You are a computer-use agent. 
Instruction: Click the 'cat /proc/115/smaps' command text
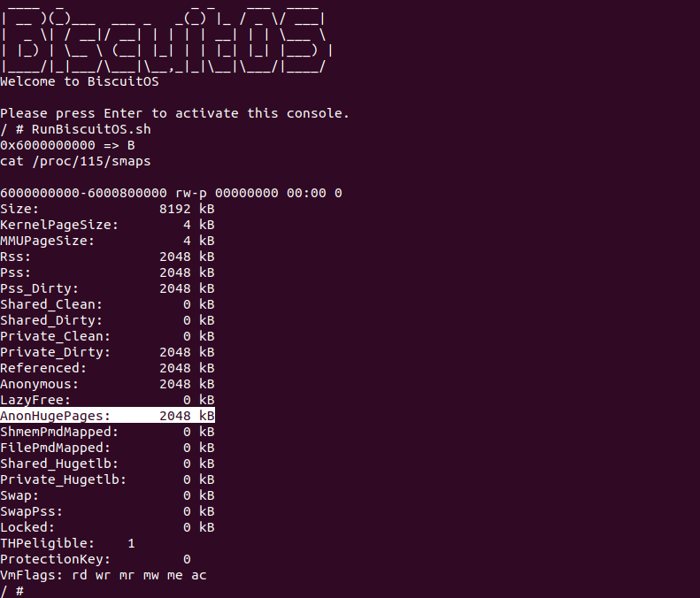[75, 161]
